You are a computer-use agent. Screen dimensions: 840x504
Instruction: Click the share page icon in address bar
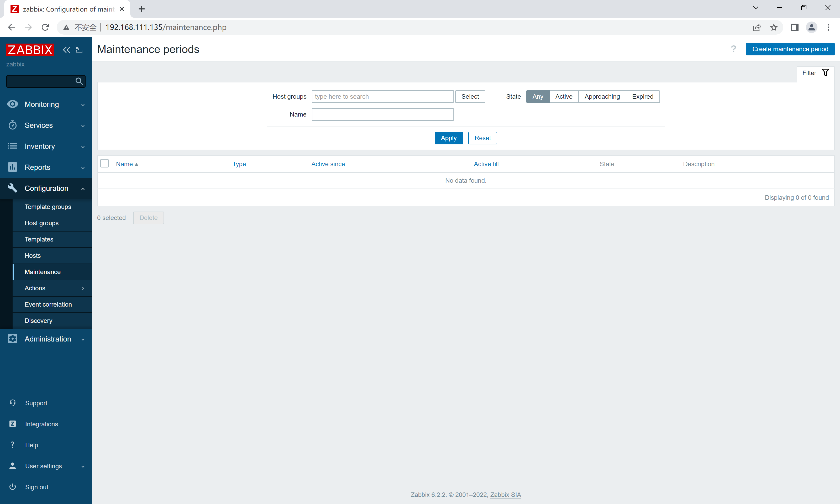tap(757, 27)
